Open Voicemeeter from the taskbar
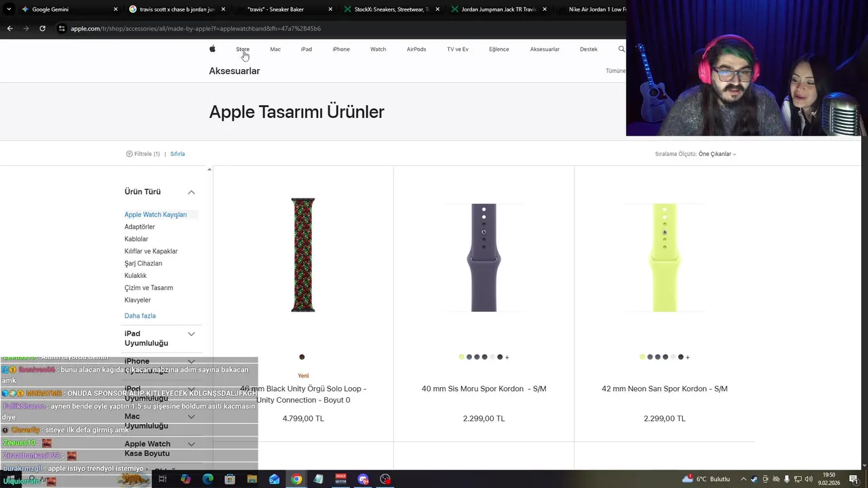868x488 pixels. [x=340, y=479]
